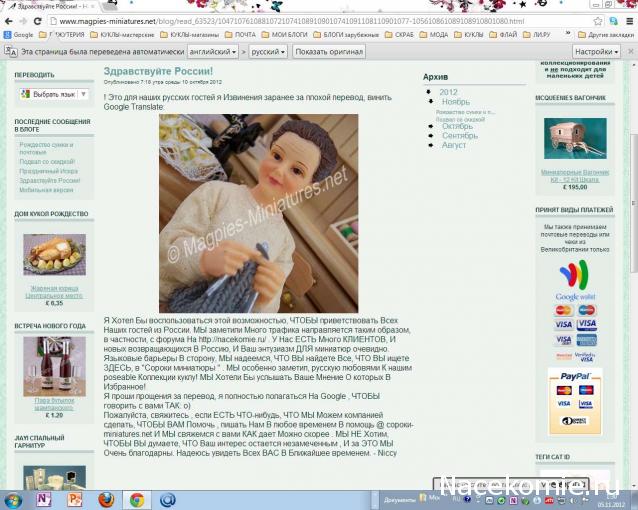The height and width of the screenshot is (510, 638).
Task: Click the Windows Start orb
Action: click(13, 498)
